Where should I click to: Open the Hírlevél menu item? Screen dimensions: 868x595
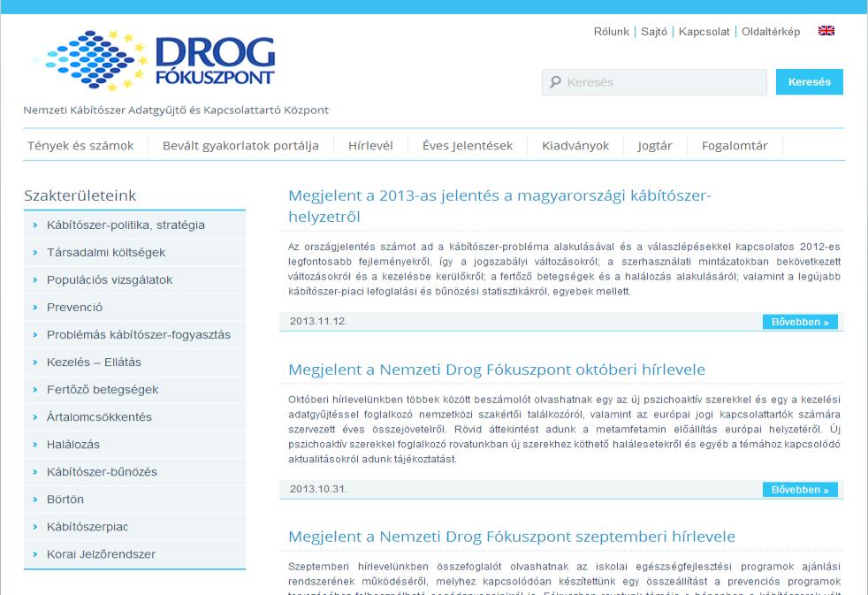click(x=370, y=146)
